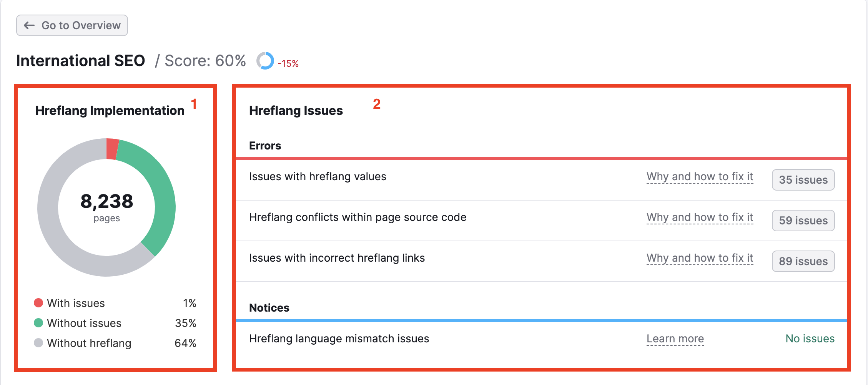Click the gray Without hreflang legend dot
This screenshot has height=385, width=868.
[x=38, y=343]
